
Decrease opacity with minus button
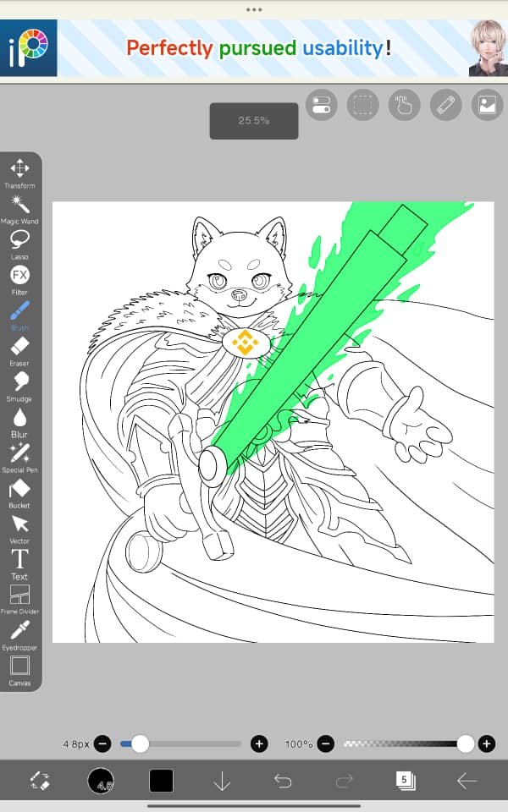click(x=325, y=744)
